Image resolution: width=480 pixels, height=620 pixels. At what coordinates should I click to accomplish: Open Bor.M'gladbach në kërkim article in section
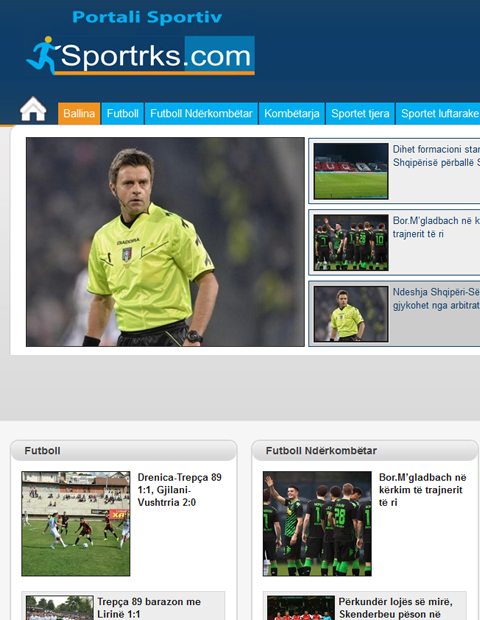[x=423, y=490]
